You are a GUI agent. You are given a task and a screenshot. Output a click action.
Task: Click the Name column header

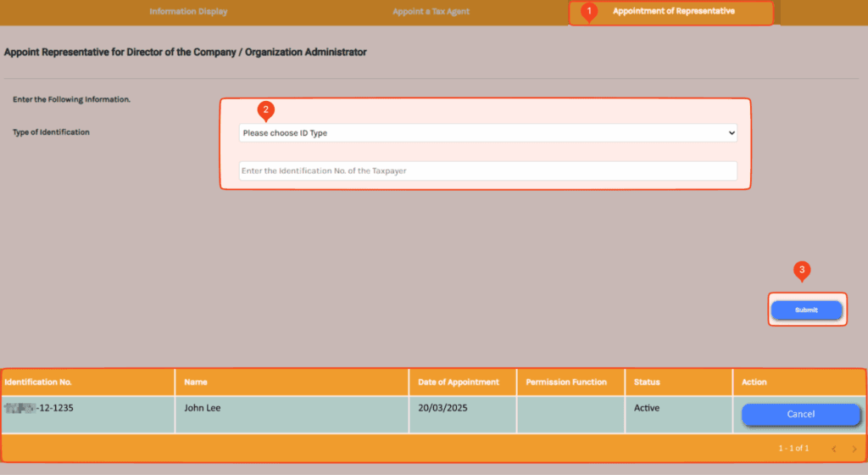pos(196,383)
